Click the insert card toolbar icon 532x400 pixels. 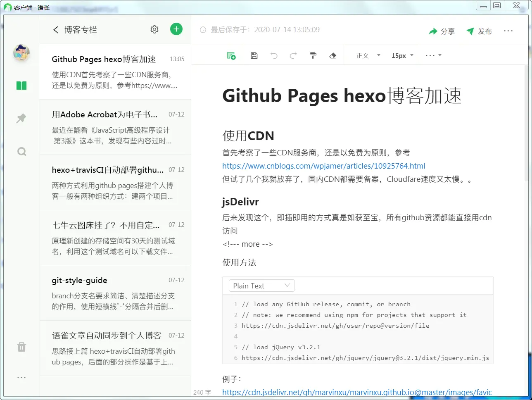pyautogui.click(x=231, y=55)
